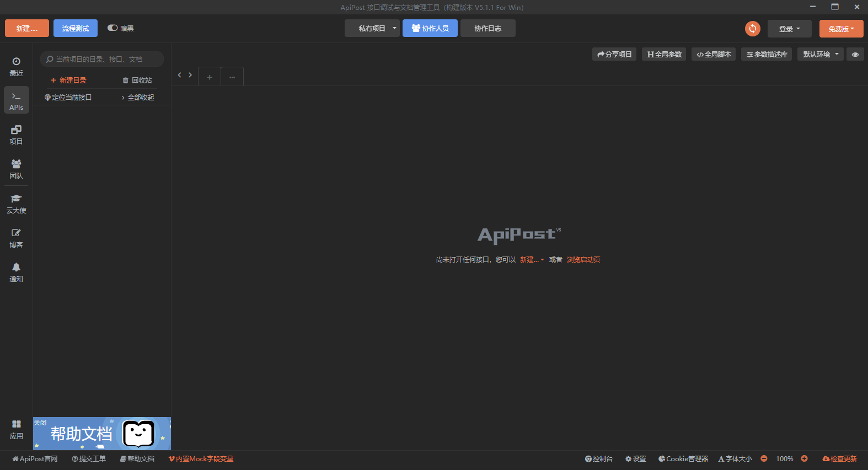
Task: Click the 字体大小 label
Action: point(735,459)
